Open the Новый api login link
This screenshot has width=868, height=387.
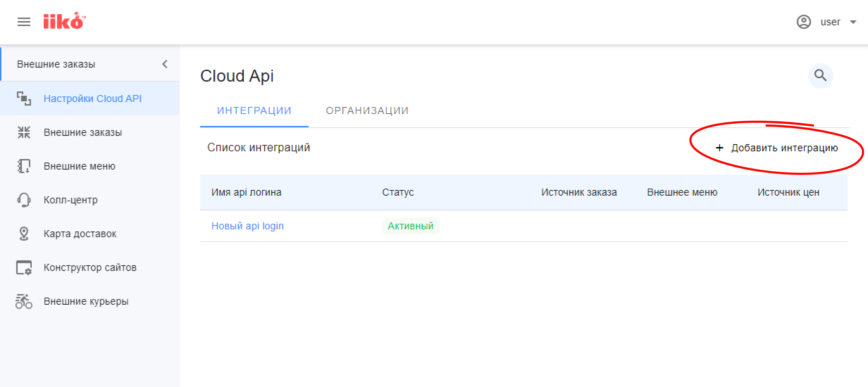(x=248, y=226)
